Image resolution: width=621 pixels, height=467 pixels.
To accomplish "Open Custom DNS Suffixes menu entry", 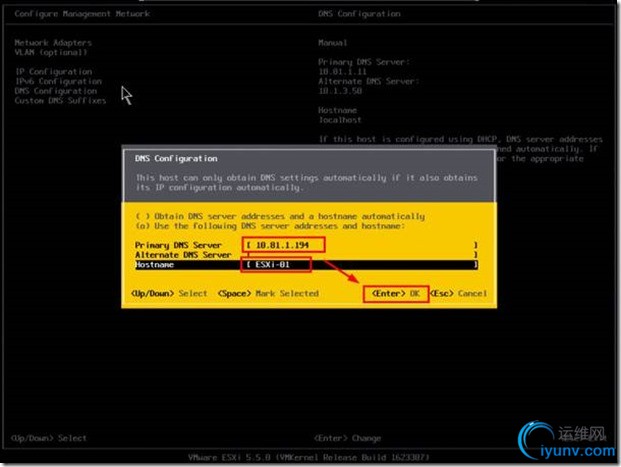I will [61, 101].
